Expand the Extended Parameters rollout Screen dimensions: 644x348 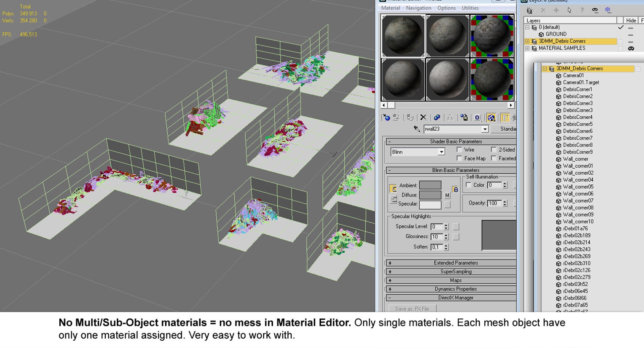point(451,263)
